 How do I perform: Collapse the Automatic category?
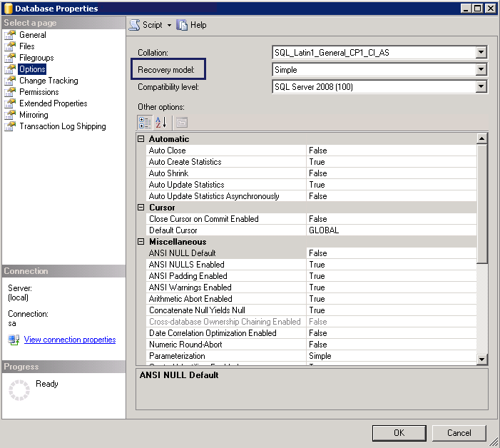(141, 138)
